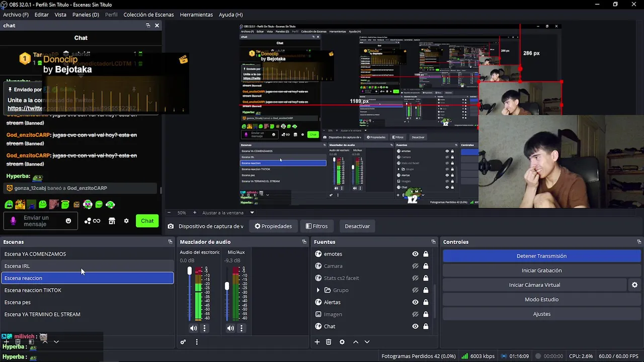This screenshot has width=644, height=362.
Task: Click the Desactivar button
Action: coord(357,226)
